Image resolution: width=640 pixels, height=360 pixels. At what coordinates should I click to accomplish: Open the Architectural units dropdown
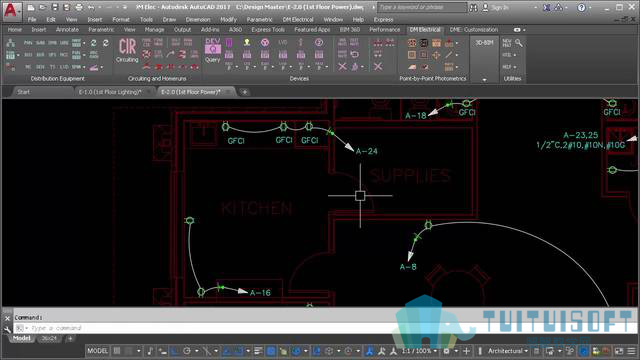(x=508, y=351)
